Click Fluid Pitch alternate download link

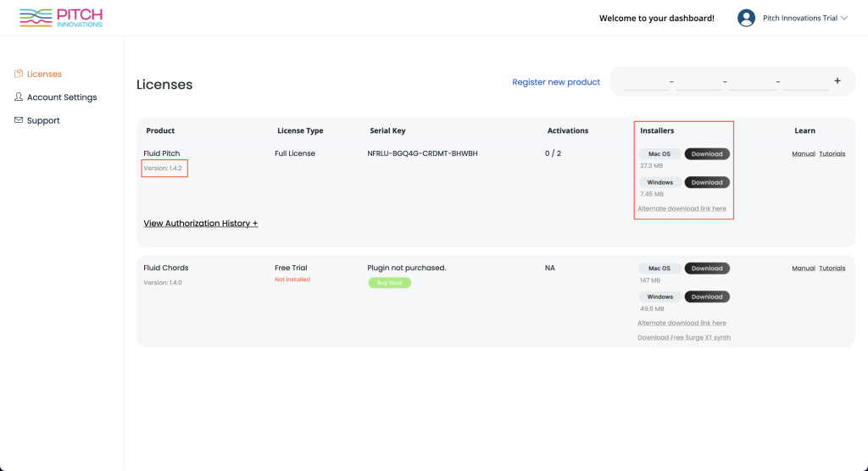(x=682, y=208)
